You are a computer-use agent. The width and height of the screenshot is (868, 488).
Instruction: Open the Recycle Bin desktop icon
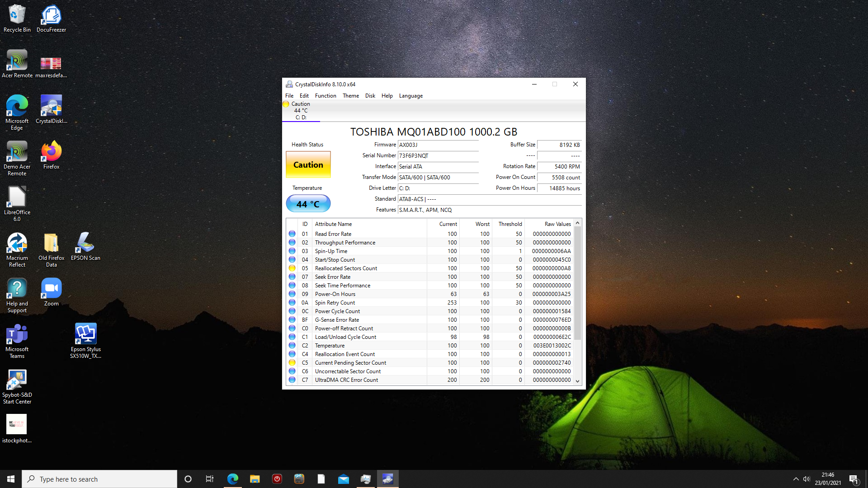17,19
